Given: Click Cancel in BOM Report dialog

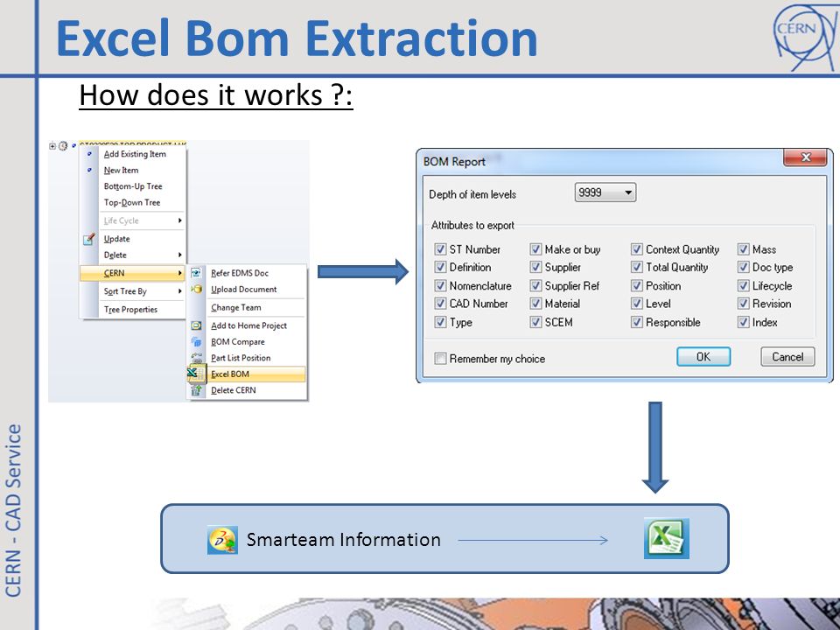Looking at the screenshot, I should [x=787, y=357].
